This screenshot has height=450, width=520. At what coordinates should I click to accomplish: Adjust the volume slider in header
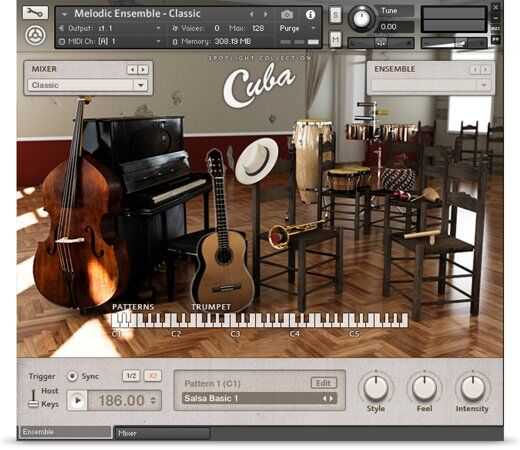tap(454, 43)
